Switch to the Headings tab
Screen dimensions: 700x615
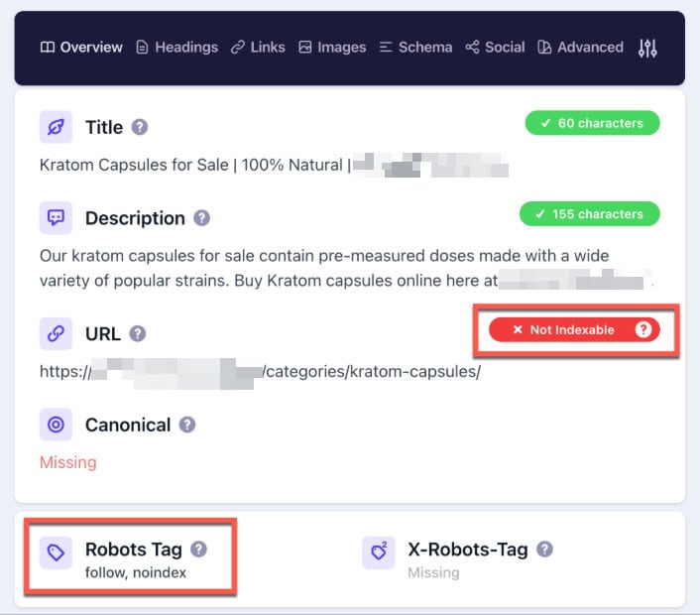pyautogui.click(x=176, y=47)
